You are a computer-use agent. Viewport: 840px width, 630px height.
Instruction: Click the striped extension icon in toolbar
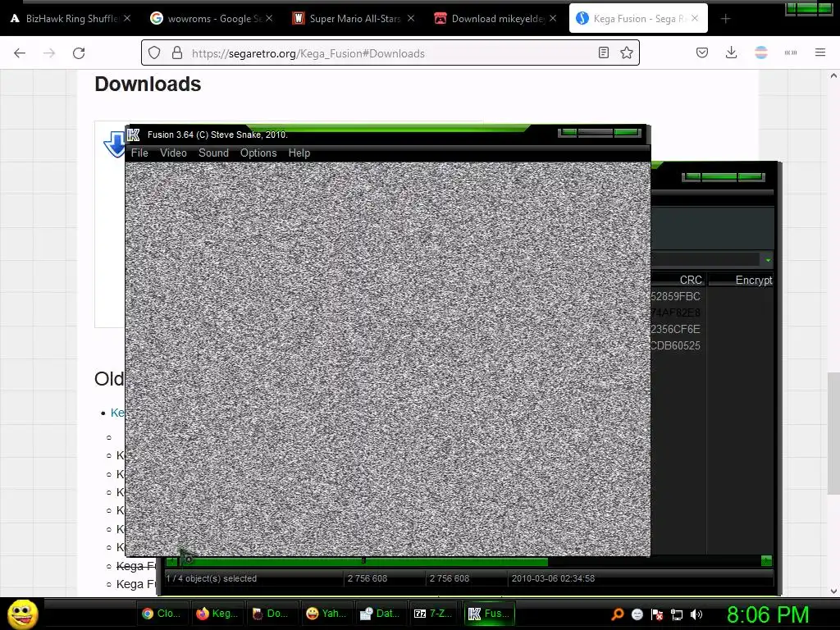(761, 52)
